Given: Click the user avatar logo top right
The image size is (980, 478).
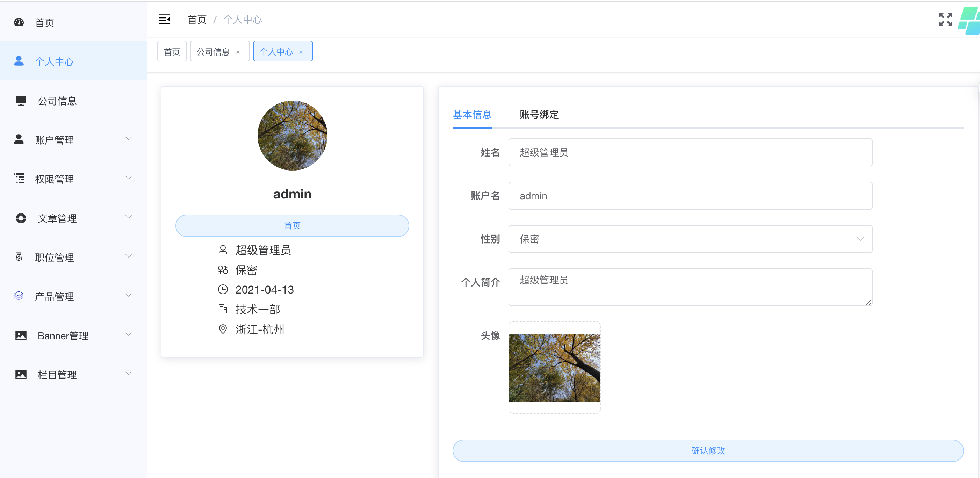Looking at the screenshot, I should [x=970, y=21].
